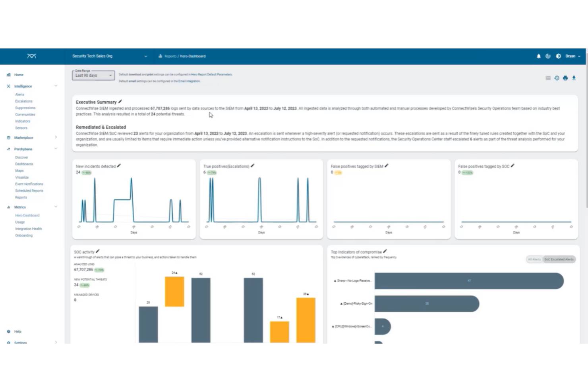Open the Date Range Last 90 days dropdown

[93, 75]
